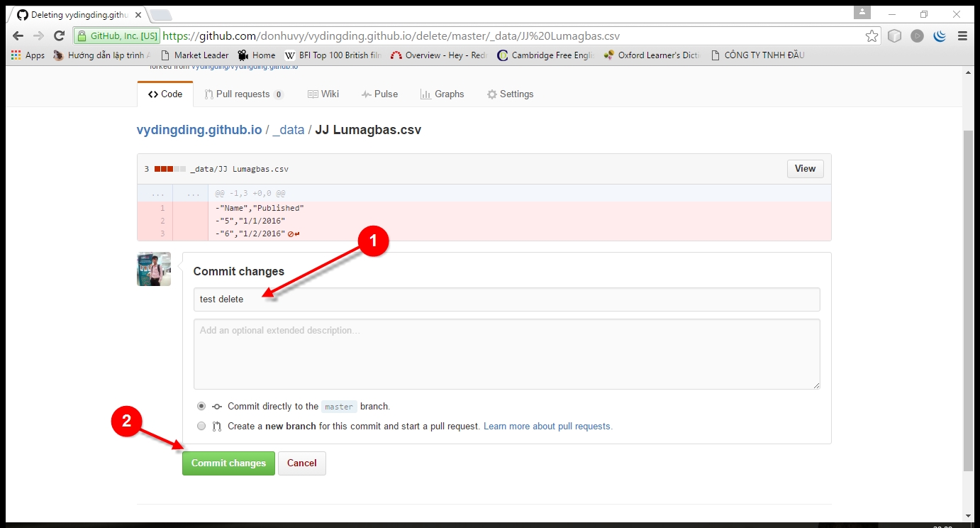Click the Chrome profile person icon
This screenshot has width=980, height=528.
pyautogui.click(x=862, y=12)
